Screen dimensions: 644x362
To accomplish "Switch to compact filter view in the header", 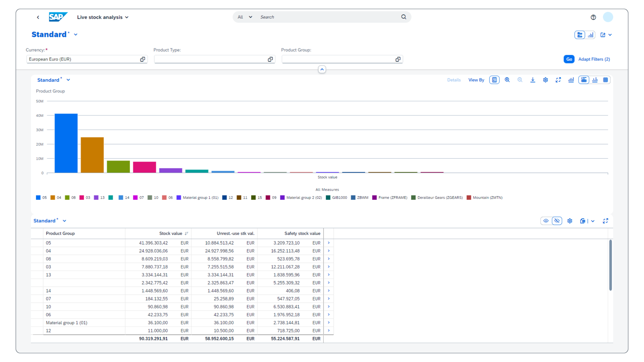I will pyautogui.click(x=580, y=35).
